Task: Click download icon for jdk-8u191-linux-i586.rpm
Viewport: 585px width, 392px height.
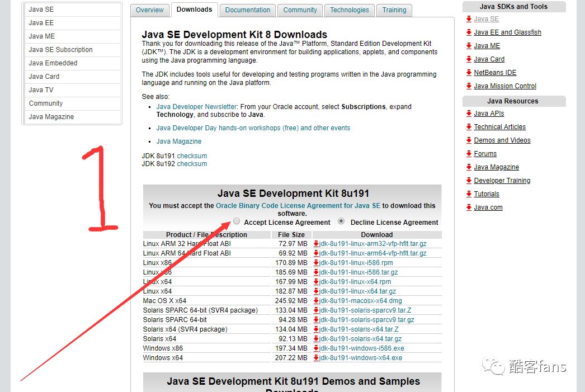Action: (316, 263)
